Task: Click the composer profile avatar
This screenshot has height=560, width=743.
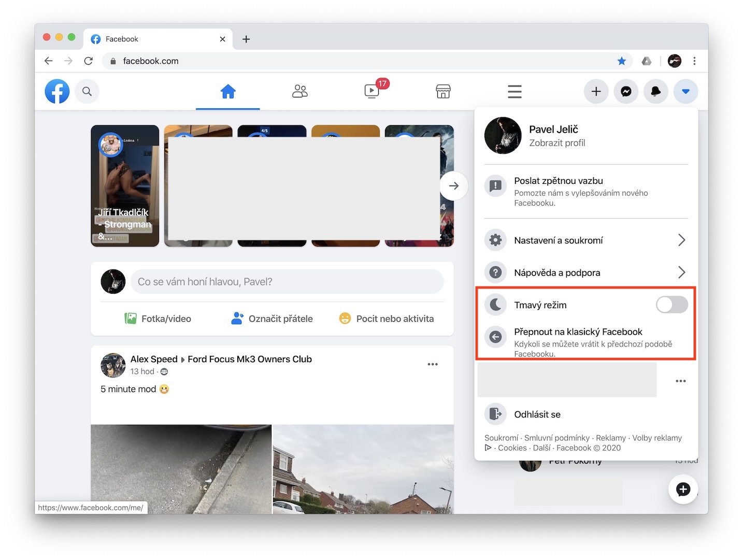Action: click(113, 282)
